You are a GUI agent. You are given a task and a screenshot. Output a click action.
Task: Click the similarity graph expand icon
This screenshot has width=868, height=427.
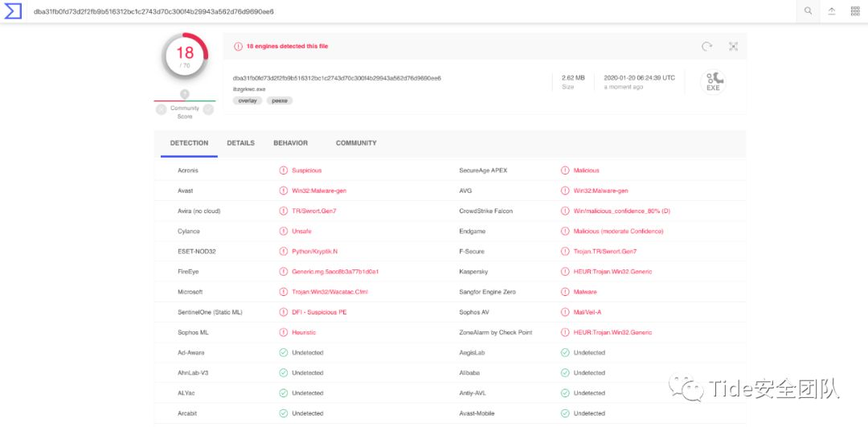click(733, 47)
